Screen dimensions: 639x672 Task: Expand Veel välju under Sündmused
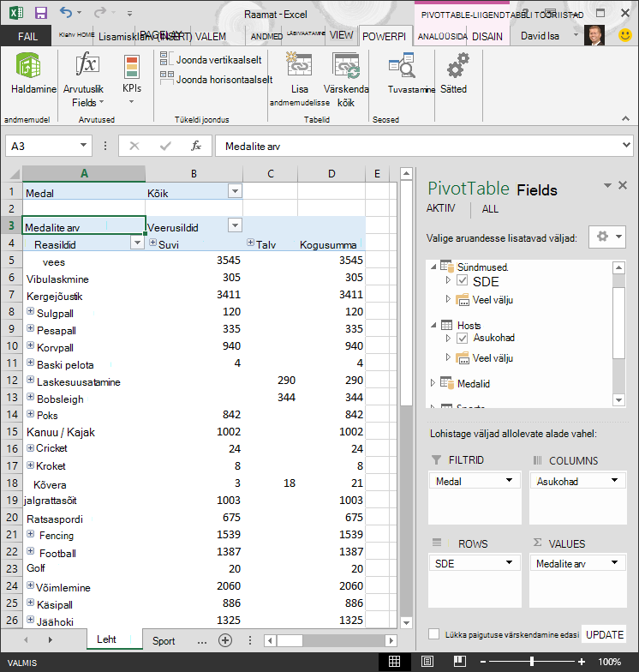click(x=448, y=298)
